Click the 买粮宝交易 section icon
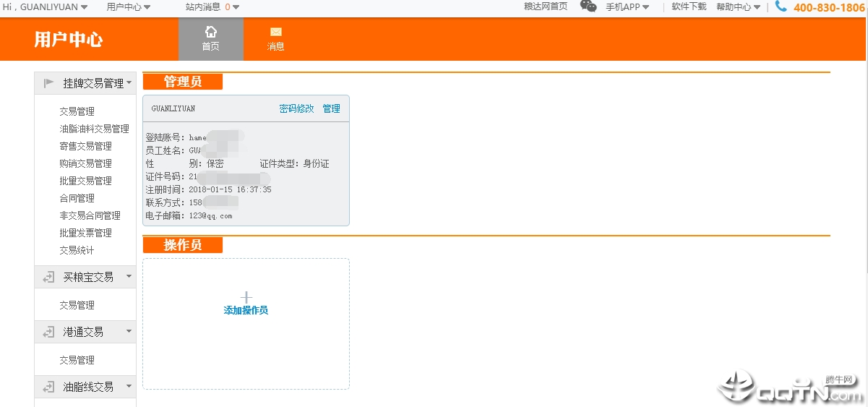 click(x=48, y=277)
